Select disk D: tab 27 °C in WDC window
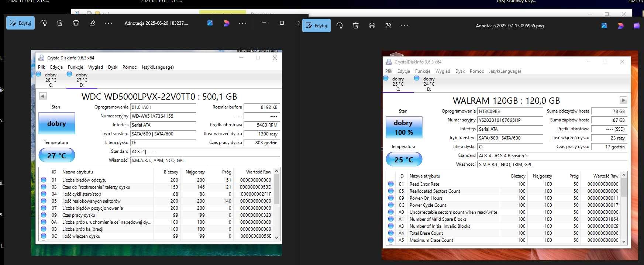 82,80
